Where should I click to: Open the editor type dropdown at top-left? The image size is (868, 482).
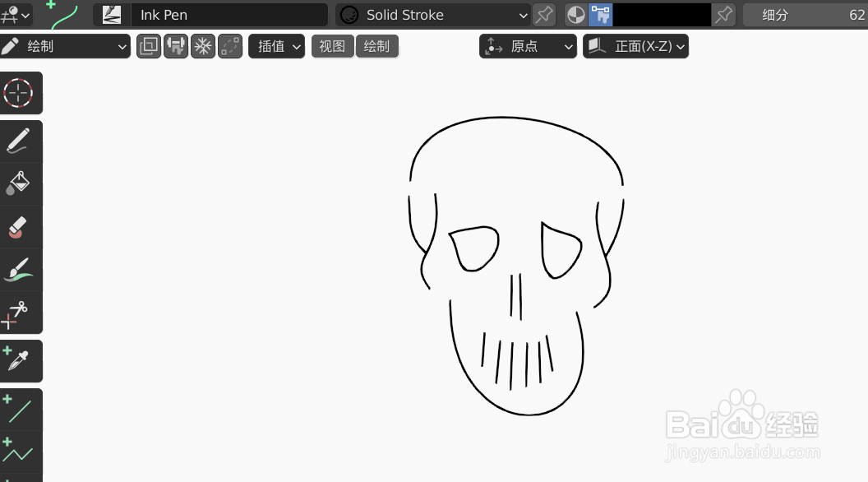coord(16,15)
